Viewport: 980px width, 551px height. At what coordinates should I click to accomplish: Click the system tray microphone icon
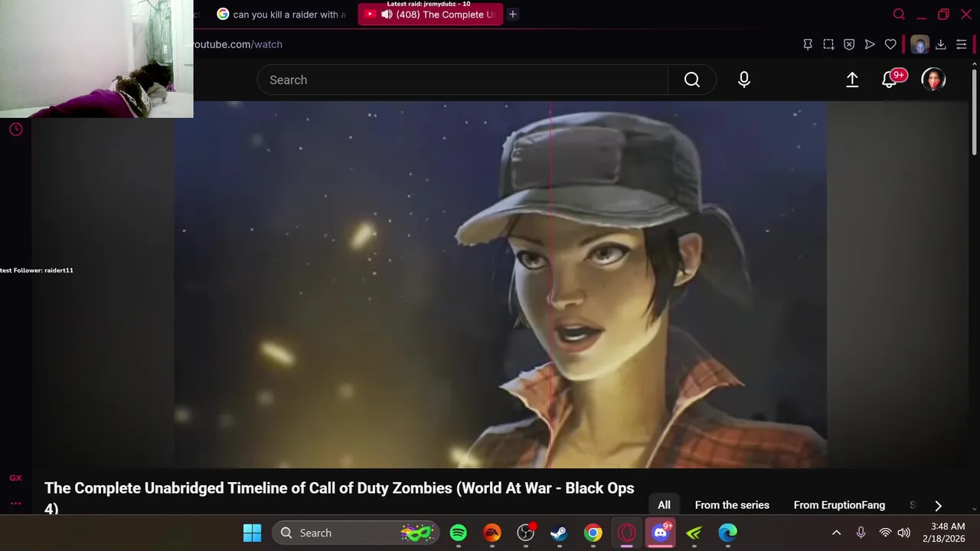[861, 533]
